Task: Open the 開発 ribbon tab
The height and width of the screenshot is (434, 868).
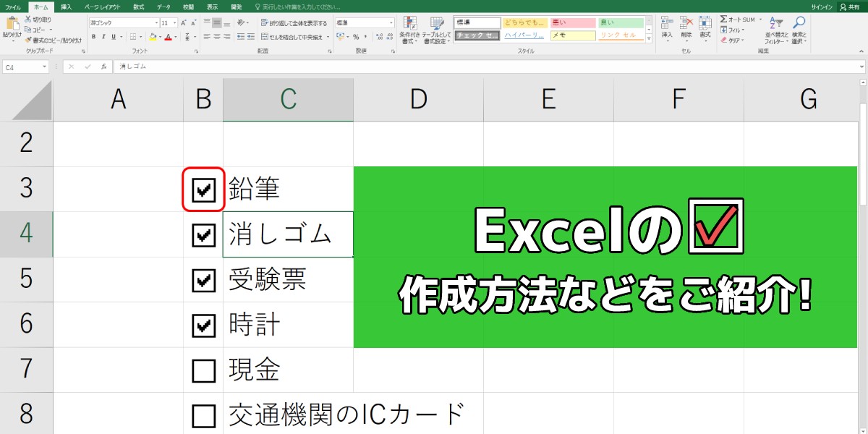Action: (x=237, y=7)
